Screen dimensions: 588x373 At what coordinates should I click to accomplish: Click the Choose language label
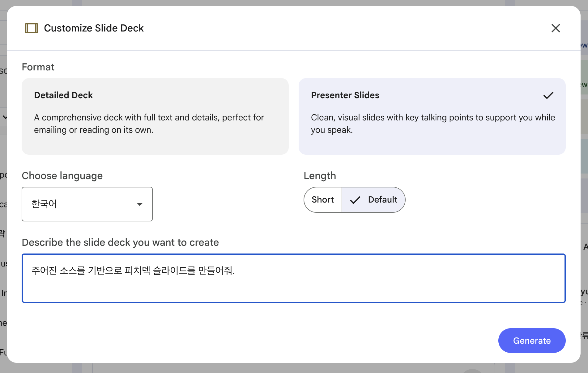coord(62,176)
